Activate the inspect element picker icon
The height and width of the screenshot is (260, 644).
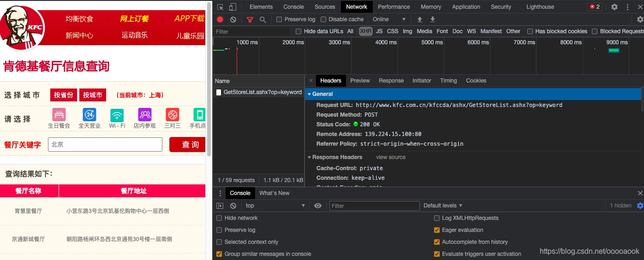pyautogui.click(x=221, y=7)
